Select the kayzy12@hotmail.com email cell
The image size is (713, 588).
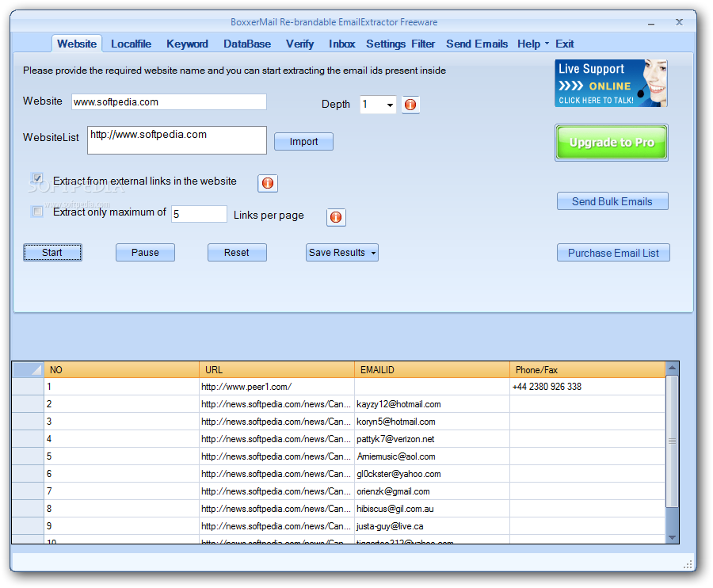tap(432, 404)
